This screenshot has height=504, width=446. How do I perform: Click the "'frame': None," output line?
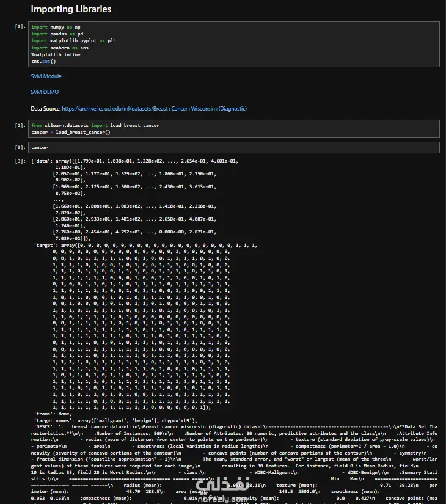click(53, 414)
